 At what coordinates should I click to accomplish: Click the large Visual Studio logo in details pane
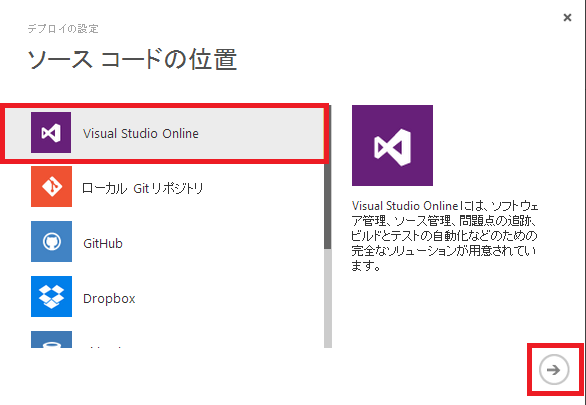(392, 145)
